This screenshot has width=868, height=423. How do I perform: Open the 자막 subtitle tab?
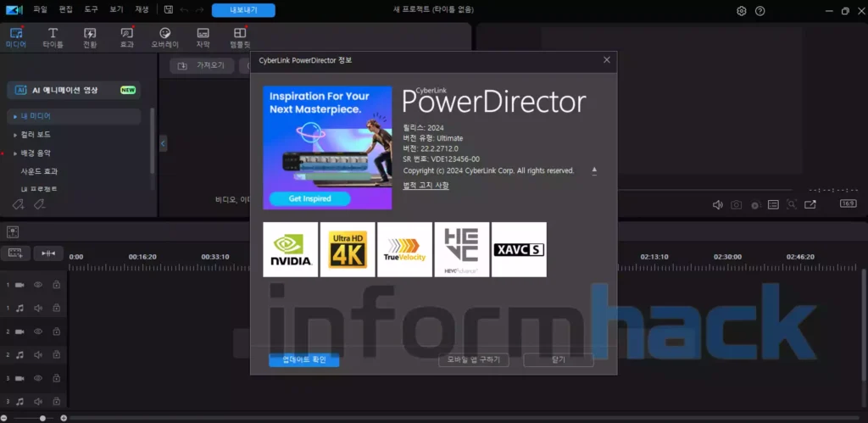click(203, 37)
